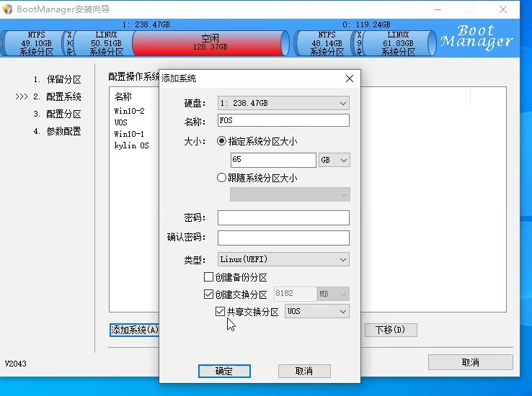This screenshot has height=396, width=532.
Task: Toggle the 创建交换分区 checkbox
Action: pos(208,294)
